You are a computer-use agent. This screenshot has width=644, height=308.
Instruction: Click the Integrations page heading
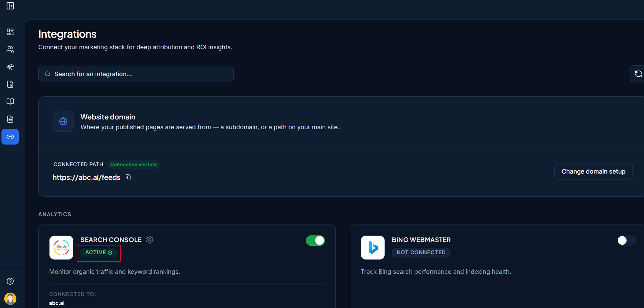(67, 34)
